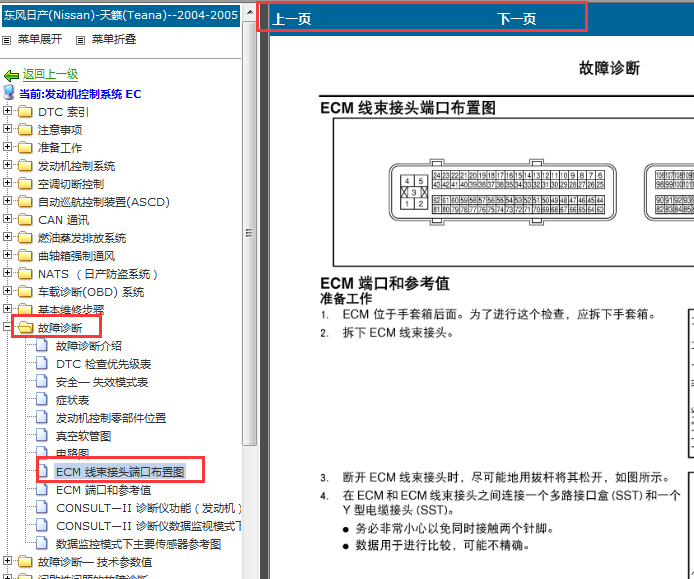694x579 pixels.
Task: Click the 数据监控模式下主要传感器参考图 document icon
Action: pyautogui.click(x=42, y=543)
